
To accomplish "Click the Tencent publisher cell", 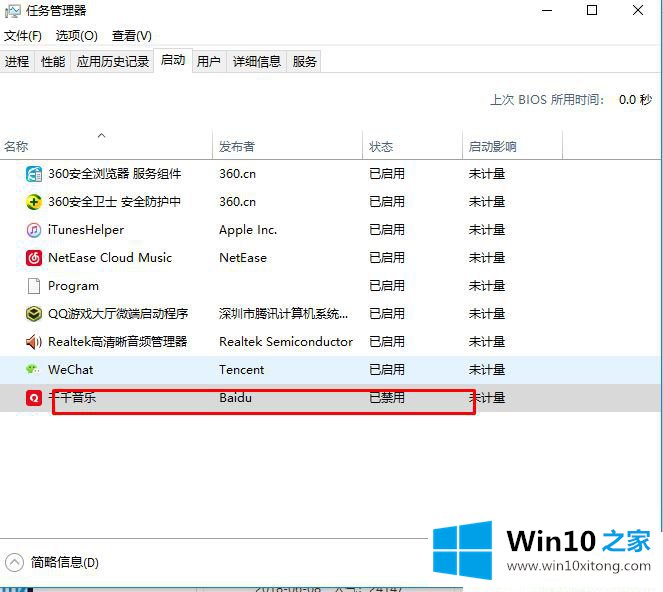I will pos(241,370).
